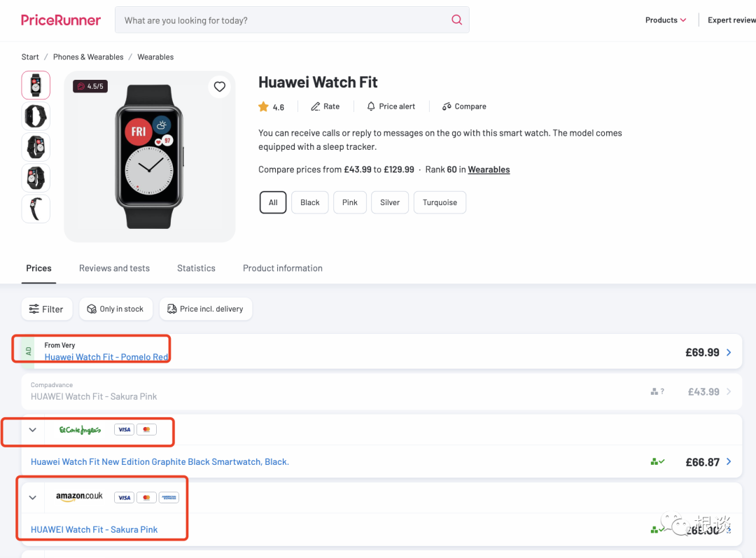Type in the search input field
756x558 pixels.
tap(280, 20)
